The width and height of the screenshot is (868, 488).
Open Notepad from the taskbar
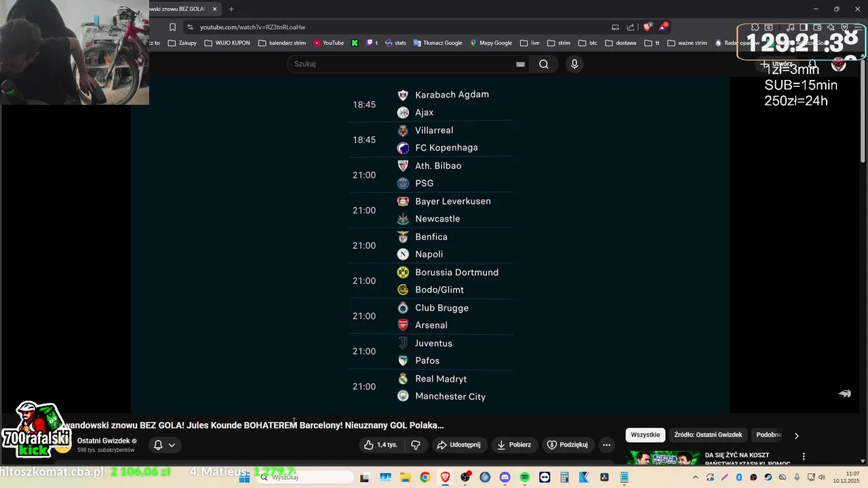pyautogui.click(x=625, y=477)
